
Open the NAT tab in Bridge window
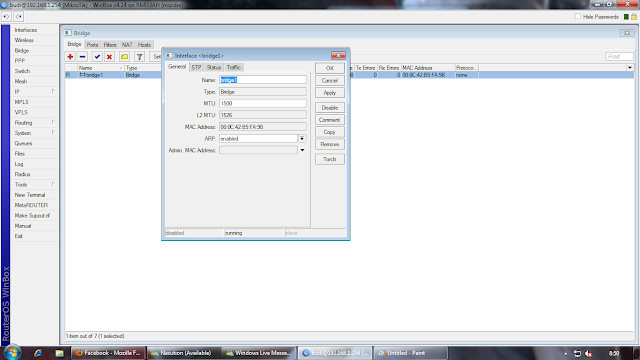[x=127, y=45]
